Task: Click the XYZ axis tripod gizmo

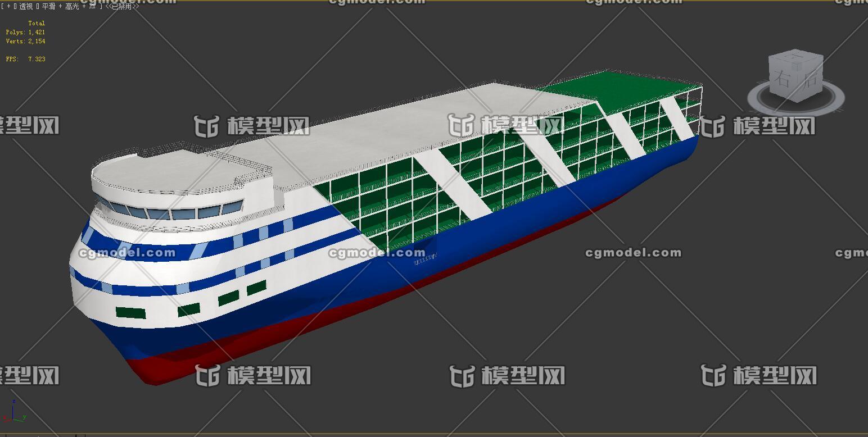Action: pos(13,412)
